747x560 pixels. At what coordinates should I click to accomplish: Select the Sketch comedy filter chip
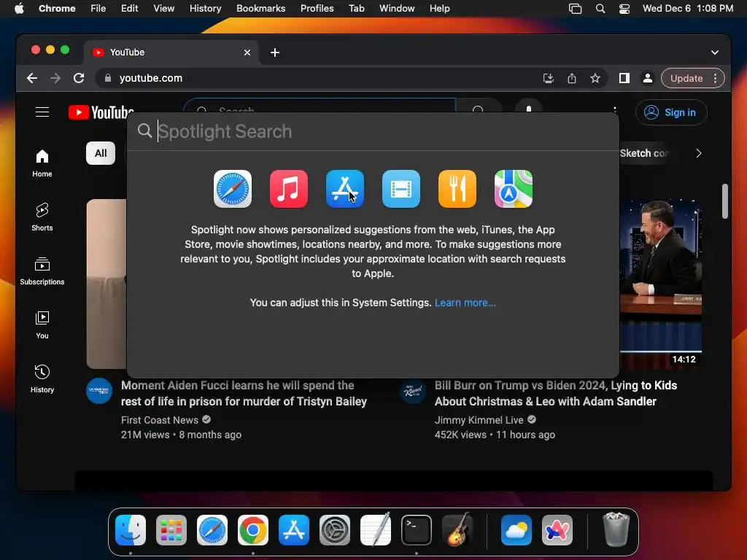coord(643,153)
